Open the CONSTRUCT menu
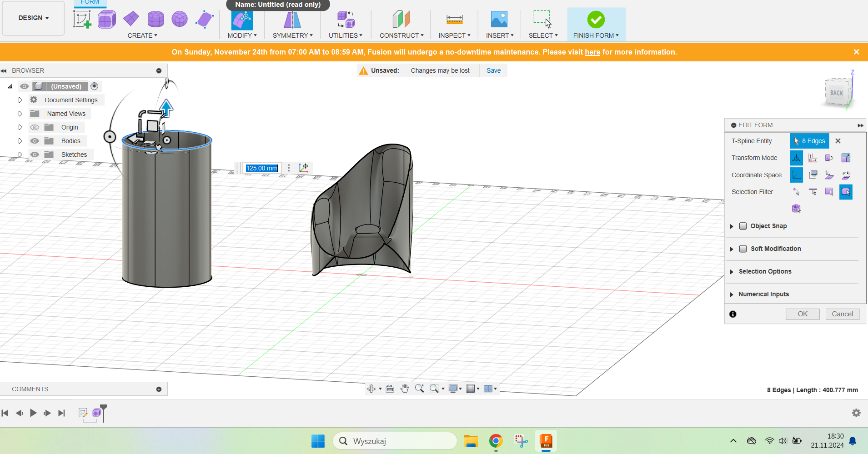 [x=401, y=35]
